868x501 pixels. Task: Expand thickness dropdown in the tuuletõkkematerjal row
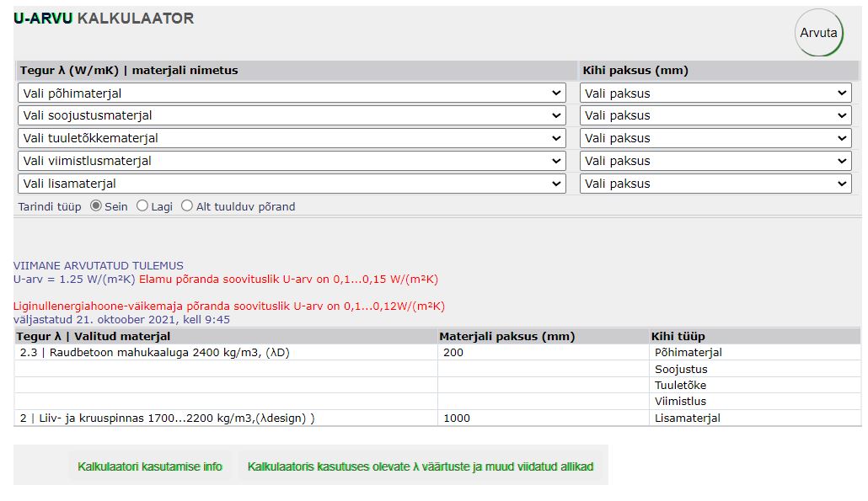(x=715, y=139)
